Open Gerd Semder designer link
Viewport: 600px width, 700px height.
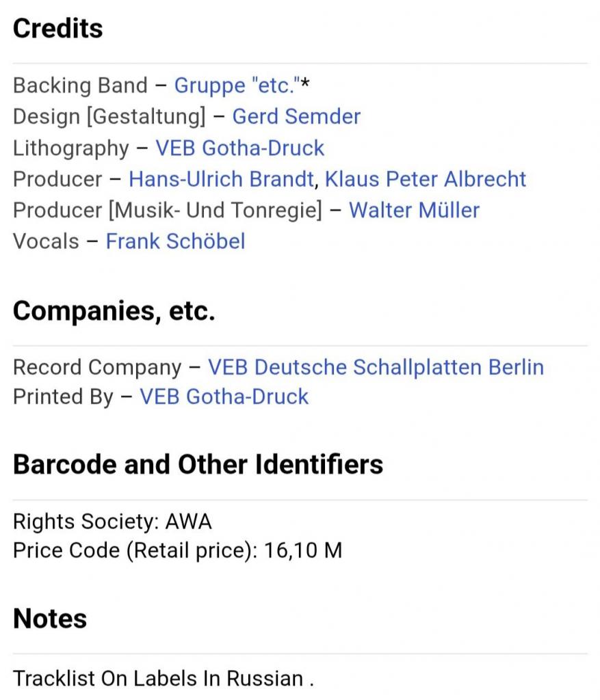[296, 116]
